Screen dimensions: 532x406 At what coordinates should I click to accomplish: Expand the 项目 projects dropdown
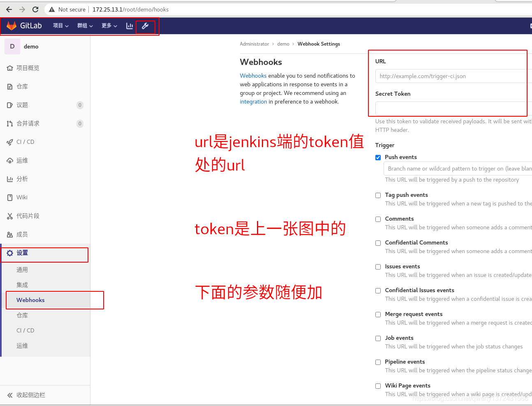click(61, 26)
